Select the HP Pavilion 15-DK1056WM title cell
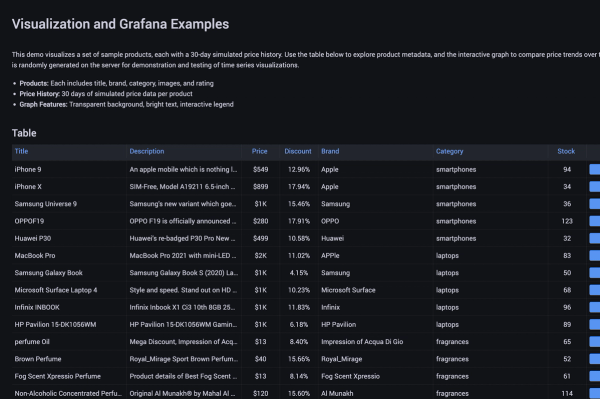 pyautogui.click(x=69, y=324)
